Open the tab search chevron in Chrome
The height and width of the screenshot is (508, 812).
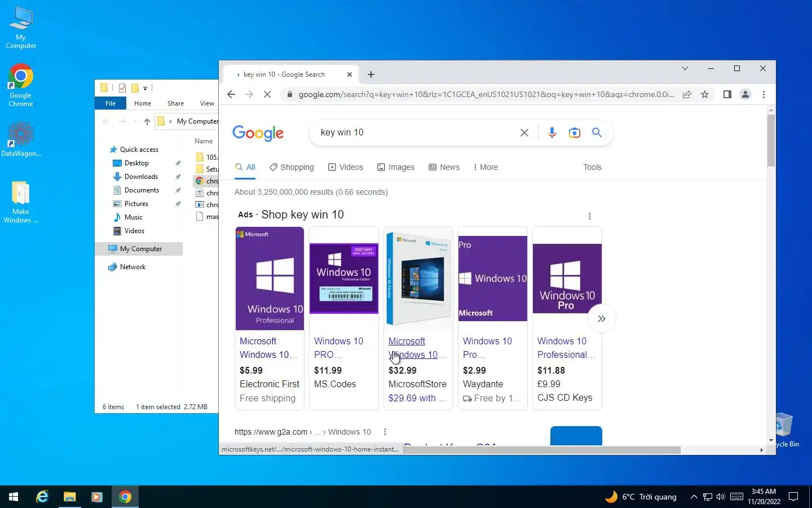point(685,68)
